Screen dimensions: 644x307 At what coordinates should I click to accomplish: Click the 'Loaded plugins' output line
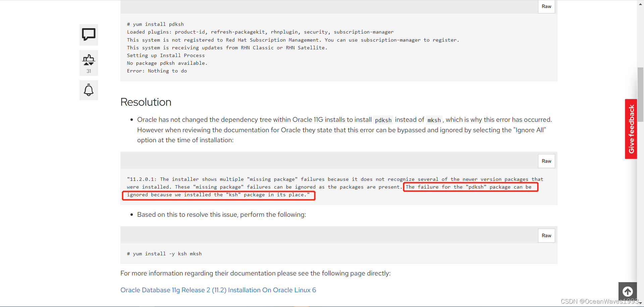pos(260,32)
